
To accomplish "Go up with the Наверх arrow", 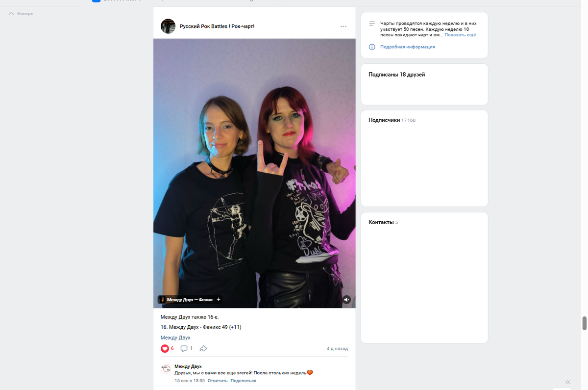I will 21,14.
